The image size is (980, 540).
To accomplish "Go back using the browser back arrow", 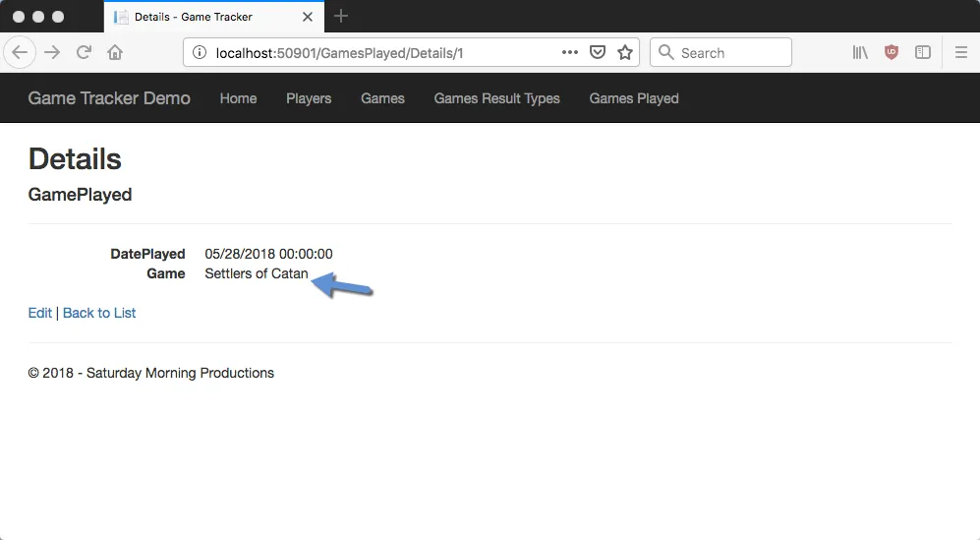I will click(x=20, y=52).
